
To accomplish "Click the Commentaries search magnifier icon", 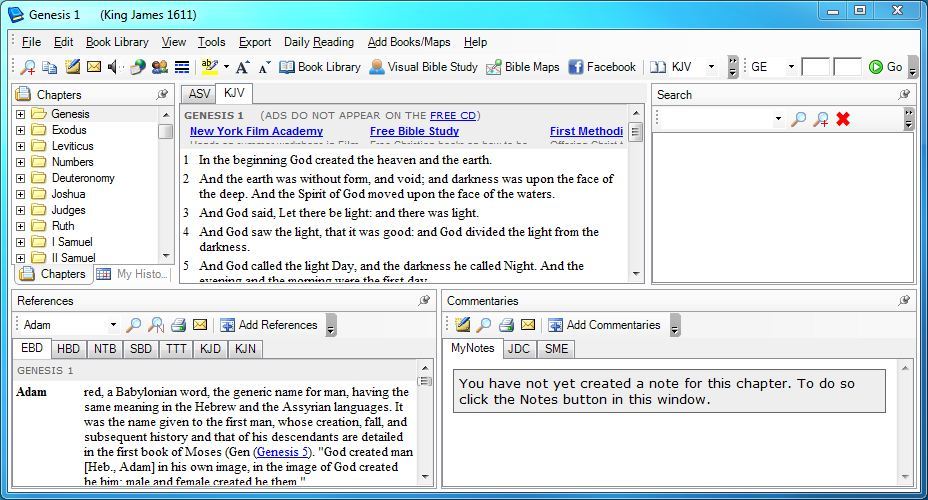I will [x=484, y=325].
